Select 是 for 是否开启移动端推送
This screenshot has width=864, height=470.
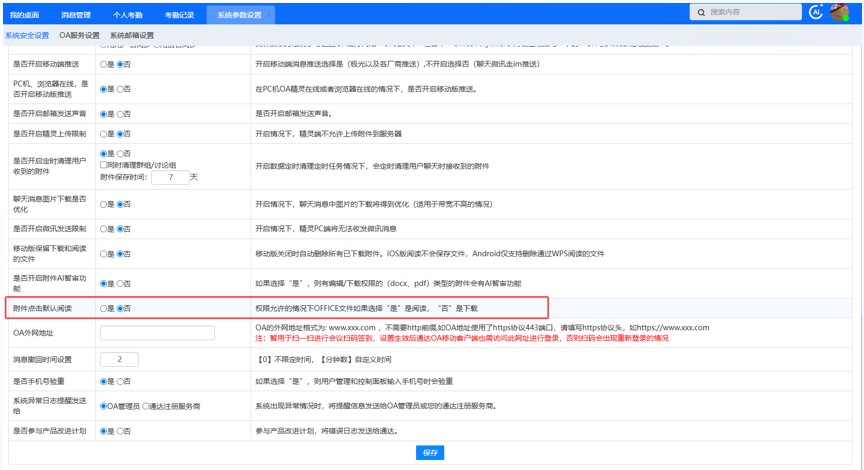click(x=103, y=63)
